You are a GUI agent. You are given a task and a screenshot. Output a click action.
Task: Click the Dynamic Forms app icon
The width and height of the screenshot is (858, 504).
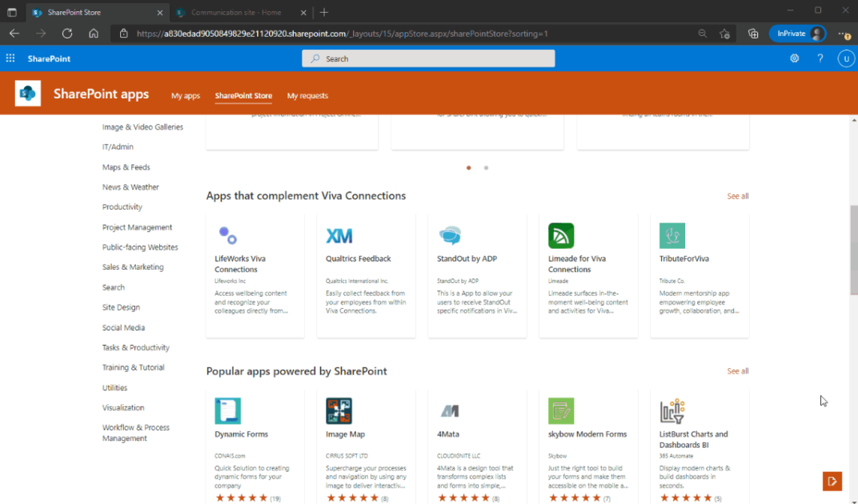tap(228, 410)
